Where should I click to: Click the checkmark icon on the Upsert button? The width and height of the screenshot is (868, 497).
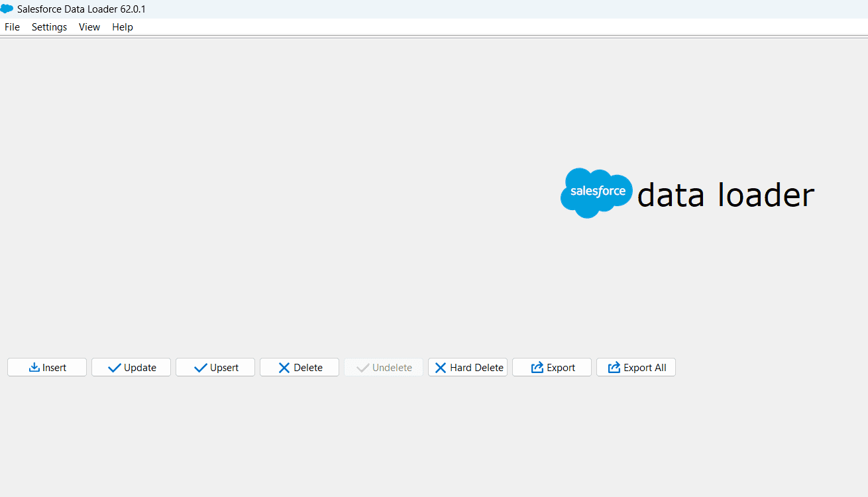coord(198,367)
